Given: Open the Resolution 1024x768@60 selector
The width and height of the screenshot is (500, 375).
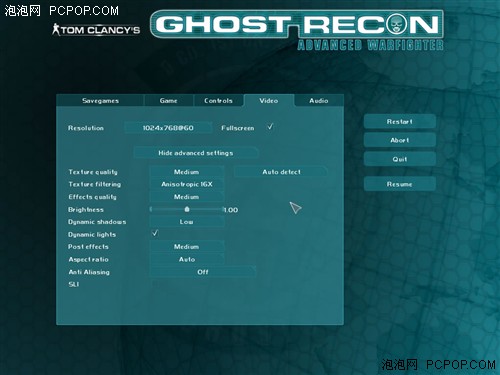Looking at the screenshot, I should click(x=168, y=128).
